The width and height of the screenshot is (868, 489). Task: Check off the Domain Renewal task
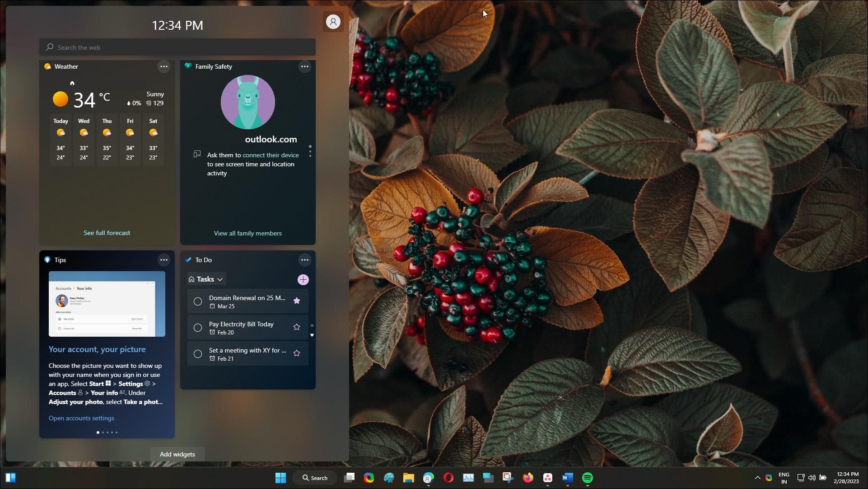197,301
